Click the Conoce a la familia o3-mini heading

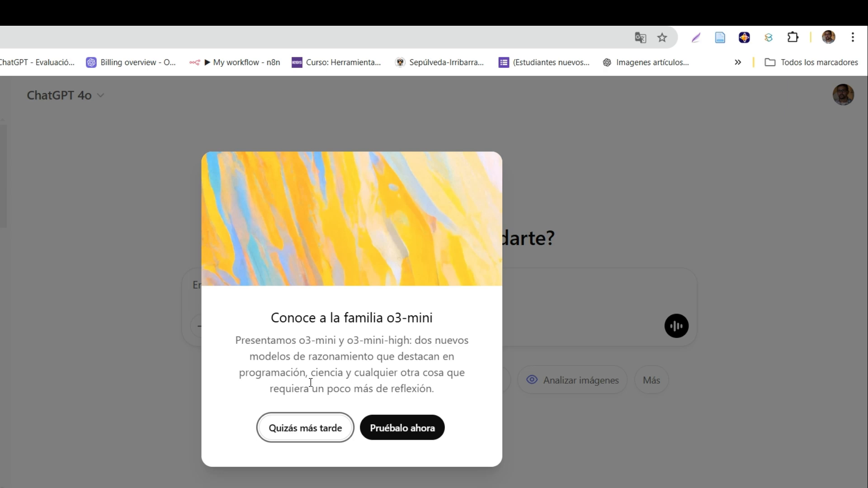tap(352, 318)
